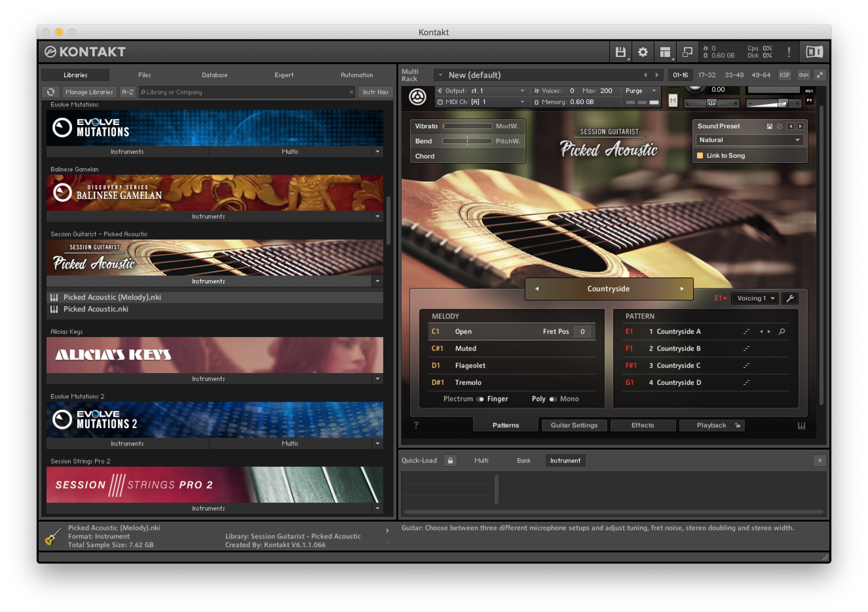Refresh the libraries list

(x=51, y=92)
